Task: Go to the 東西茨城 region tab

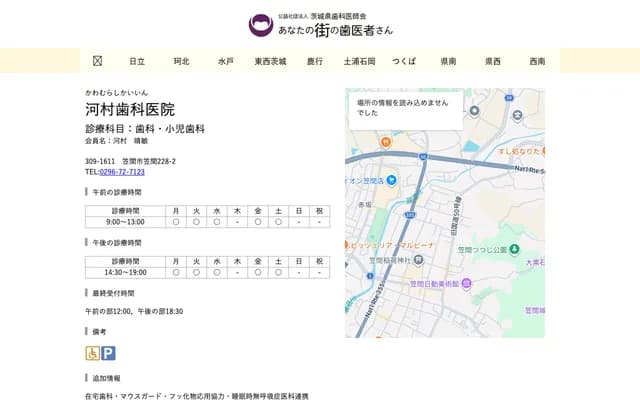Action: (270, 61)
